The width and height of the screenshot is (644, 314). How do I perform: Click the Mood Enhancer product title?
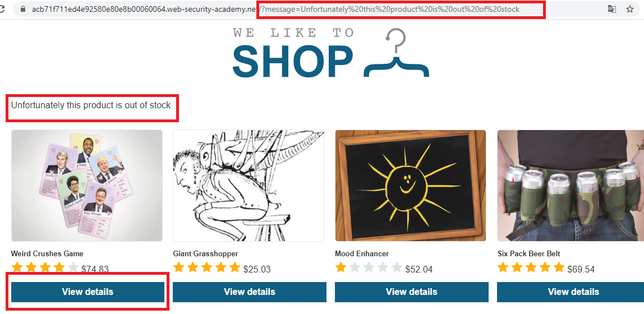point(362,253)
